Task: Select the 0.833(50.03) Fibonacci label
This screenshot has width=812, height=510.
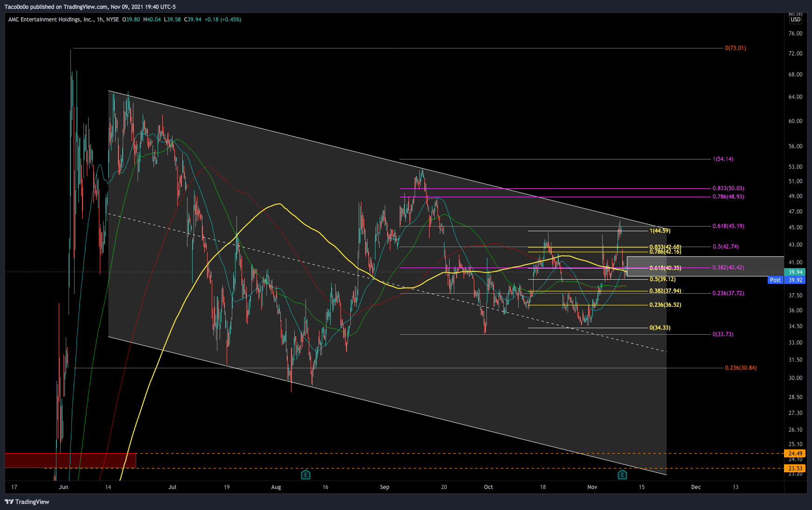Action: click(729, 188)
